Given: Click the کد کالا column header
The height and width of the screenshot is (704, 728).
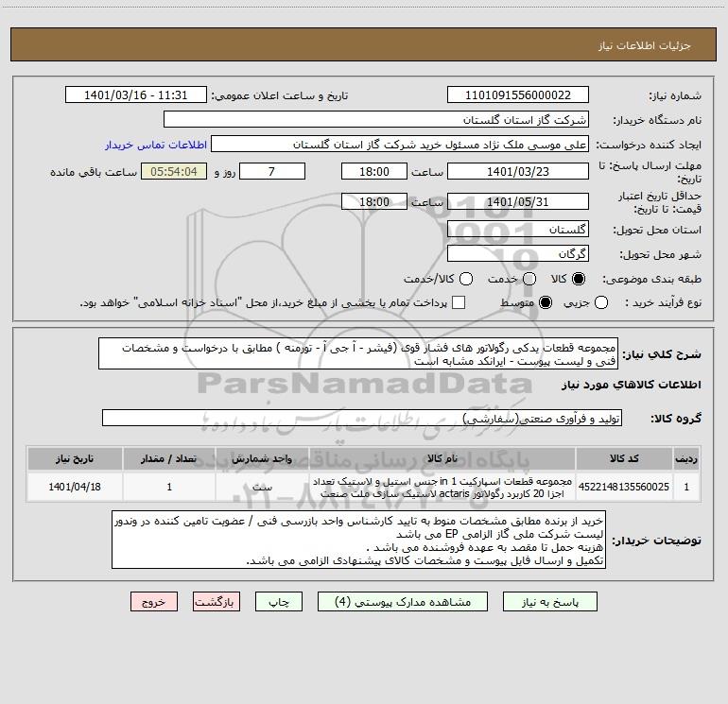Looking at the screenshot, I should click(x=624, y=458).
